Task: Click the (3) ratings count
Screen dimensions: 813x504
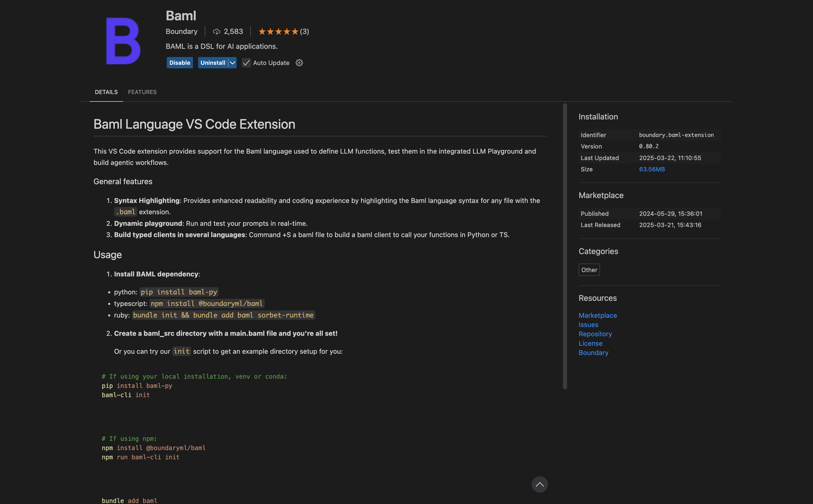Action: (304, 32)
